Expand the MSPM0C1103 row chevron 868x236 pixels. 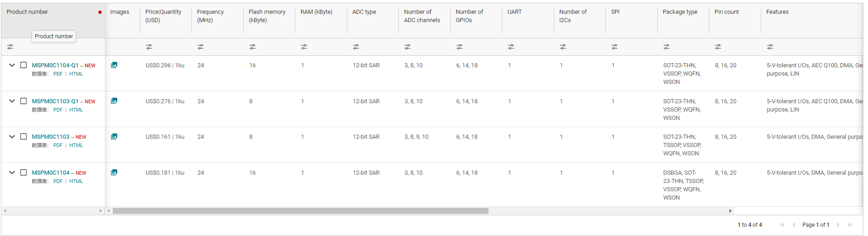coord(12,136)
